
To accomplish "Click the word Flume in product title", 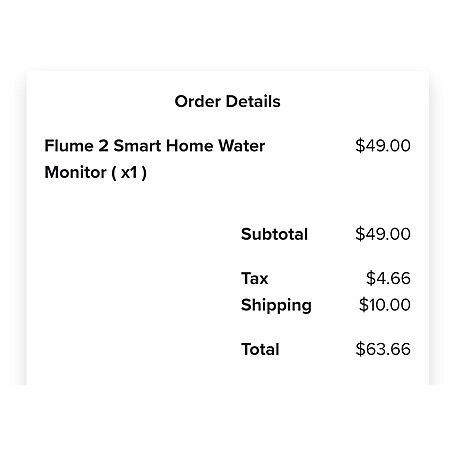I will [69, 146].
